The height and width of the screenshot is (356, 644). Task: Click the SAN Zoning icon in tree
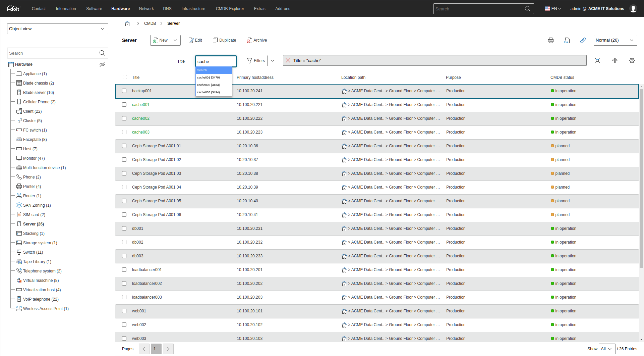tap(19, 205)
